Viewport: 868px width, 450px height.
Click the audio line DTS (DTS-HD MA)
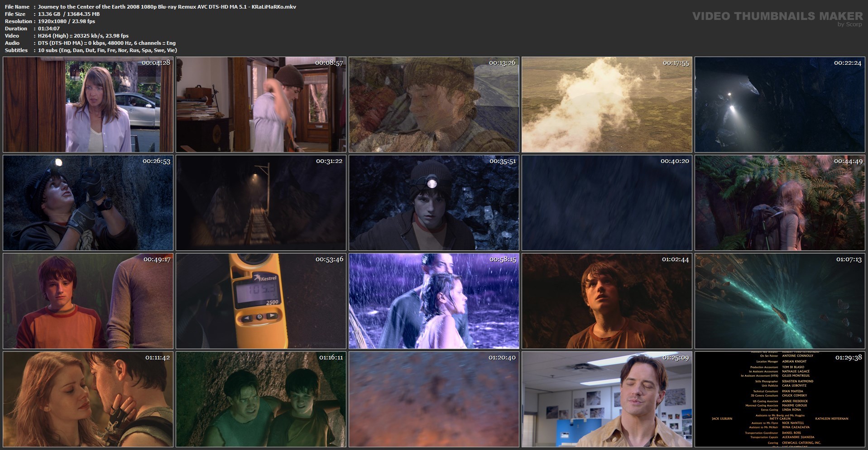tap(107, 43)
